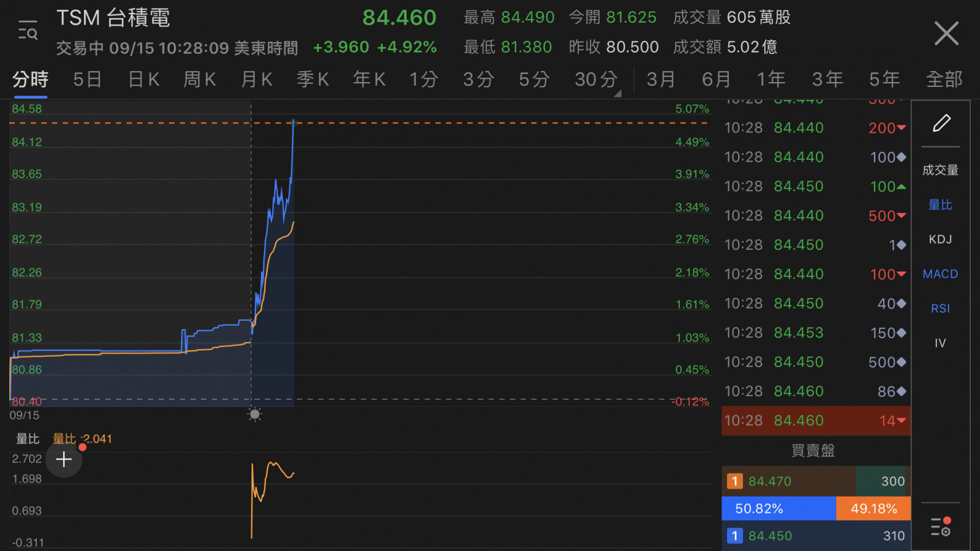Select the 1-share trade at 84.450
Viewport: 980px width, 551px height.
(x=816, y=245)
